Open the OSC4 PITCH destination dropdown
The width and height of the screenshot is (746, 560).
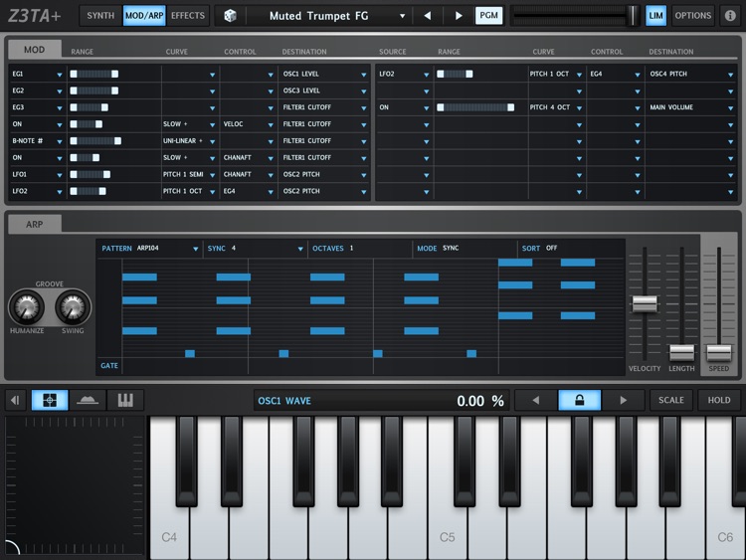coord(691,75)
